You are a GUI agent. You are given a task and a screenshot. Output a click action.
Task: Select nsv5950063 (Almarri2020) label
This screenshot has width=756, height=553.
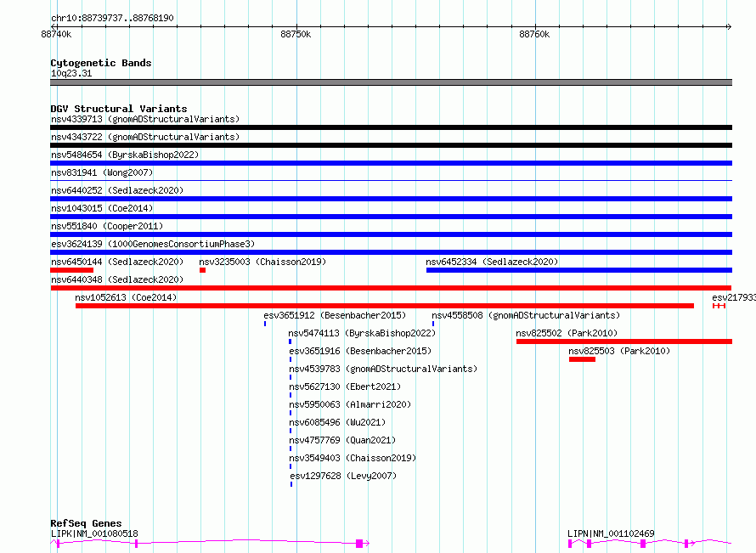pyautogui.click(x=350, y=404)
